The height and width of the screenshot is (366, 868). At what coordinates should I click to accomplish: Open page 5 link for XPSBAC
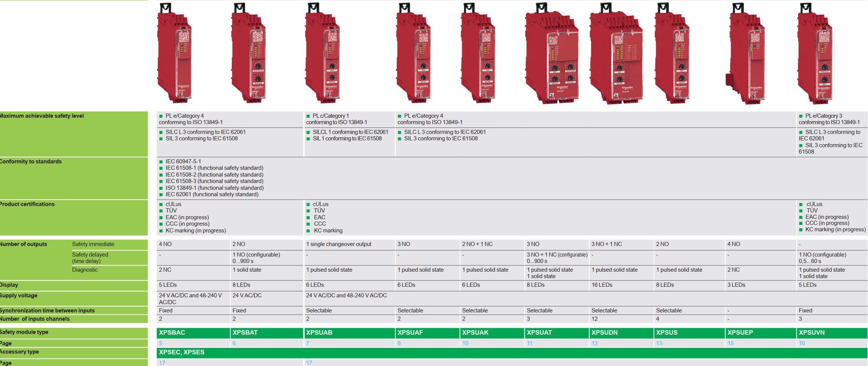160,343
